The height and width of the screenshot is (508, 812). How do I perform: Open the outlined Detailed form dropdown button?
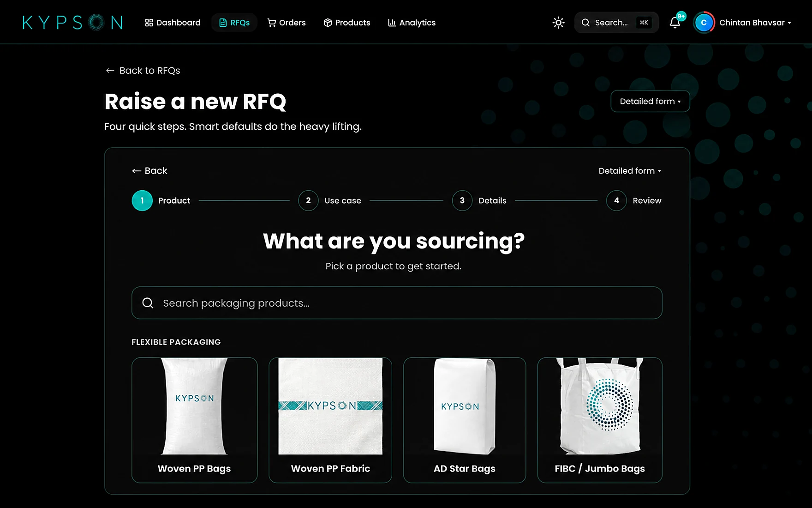click(650, 101)
